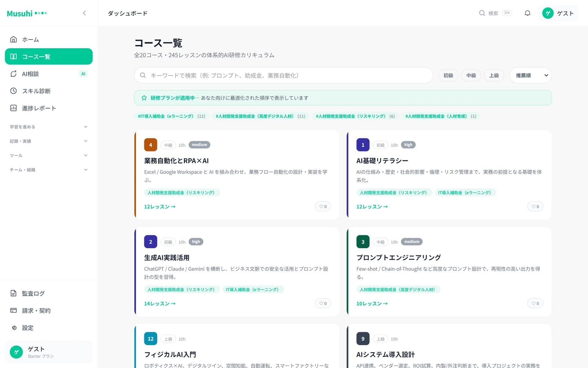Click the 設定 gear icon
The width and height of the screenshot is (588, 368).
click(14, 328)
